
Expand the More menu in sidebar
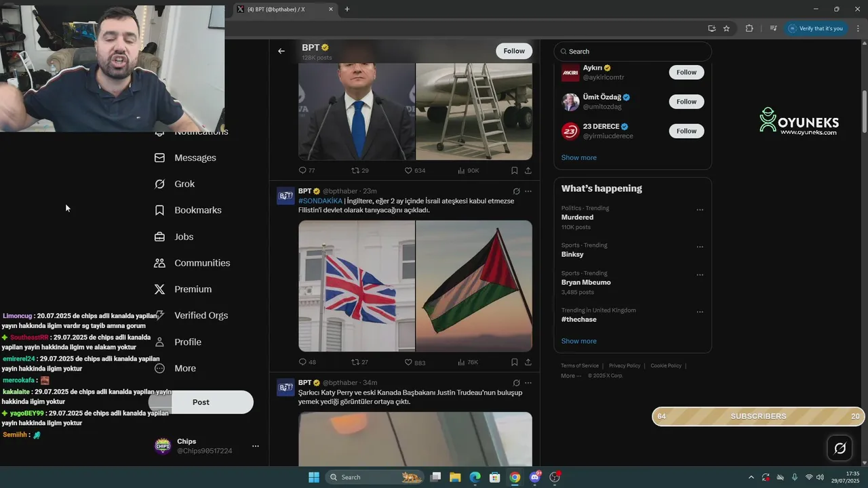(x=175, y=369)
